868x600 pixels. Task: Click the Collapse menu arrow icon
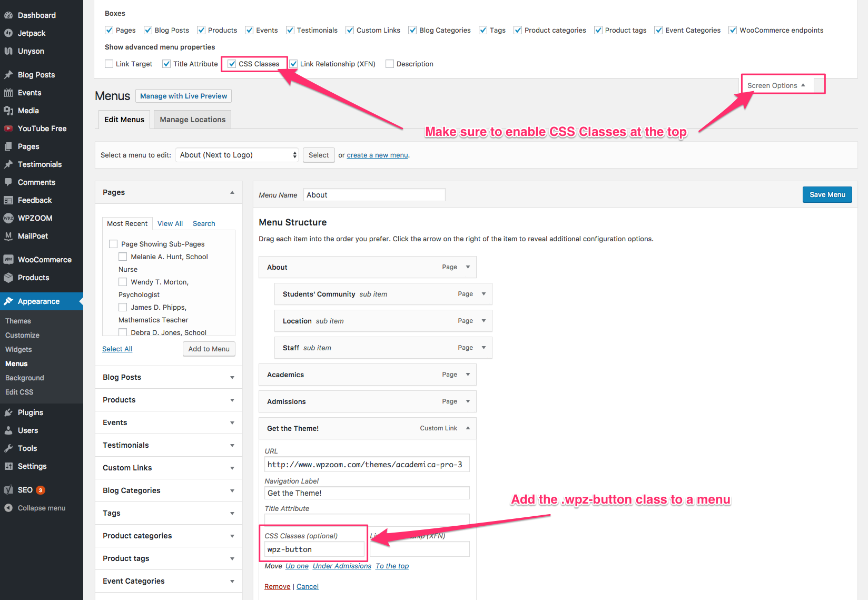point(8,508)
